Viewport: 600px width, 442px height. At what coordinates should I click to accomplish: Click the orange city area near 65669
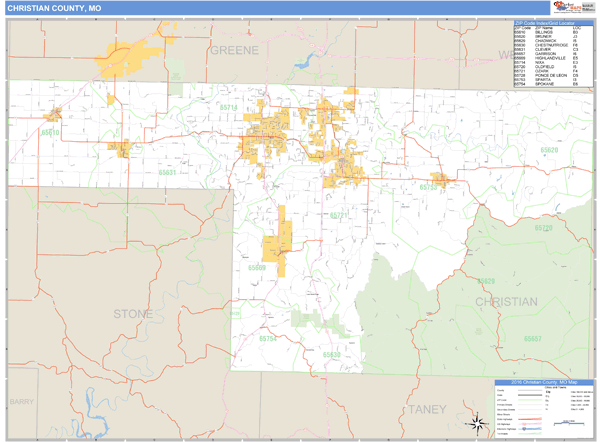(278, 242)
